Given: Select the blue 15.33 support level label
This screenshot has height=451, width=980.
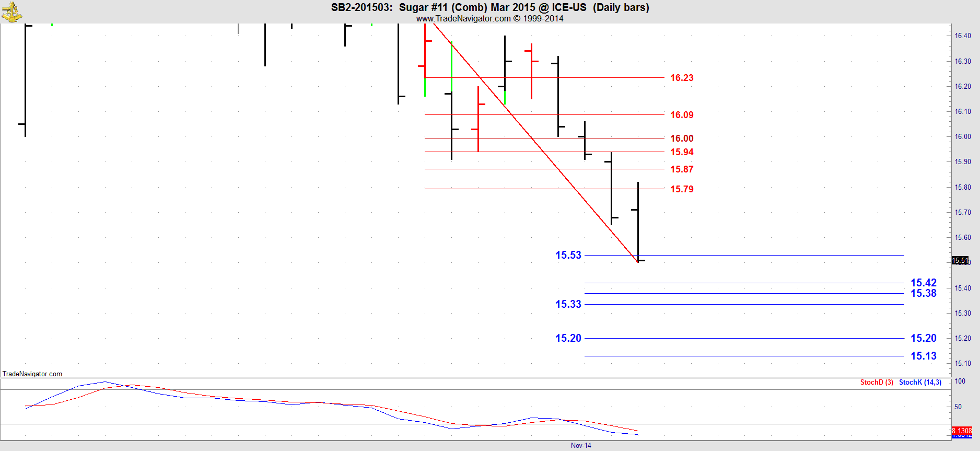Looking at the screenshot, I should [x=568, y=304].
